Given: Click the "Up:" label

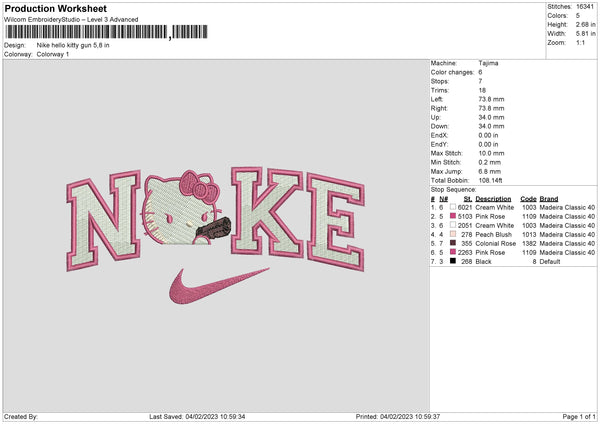Looking at the screenshot, I should pyautogui.click(x=436, y=117).
